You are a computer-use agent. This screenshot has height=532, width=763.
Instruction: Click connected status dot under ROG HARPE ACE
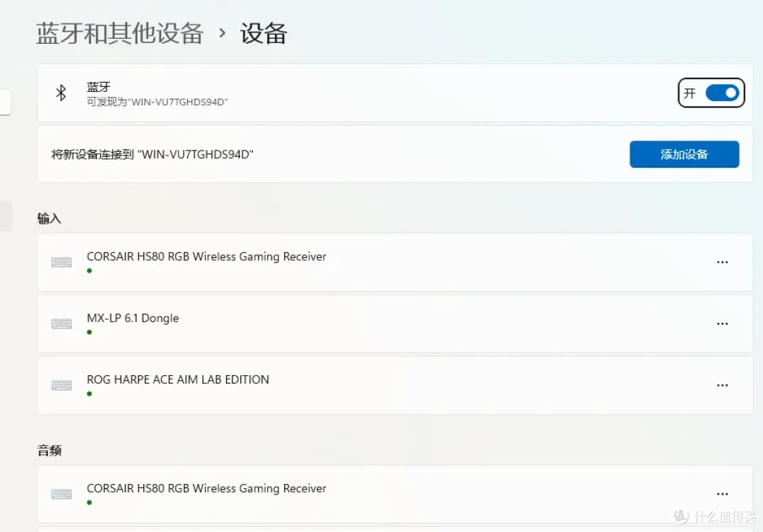pyautogui.click(x=90, y=394)
